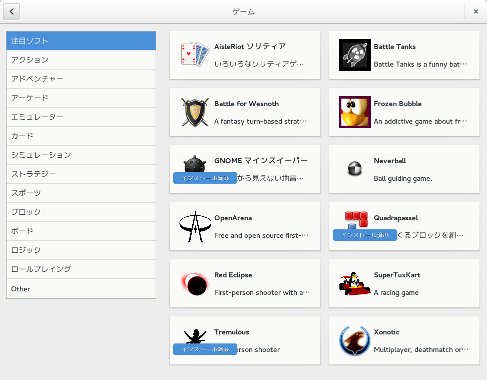Click 'Battle Tanks is a funny bat…' description

420,64
